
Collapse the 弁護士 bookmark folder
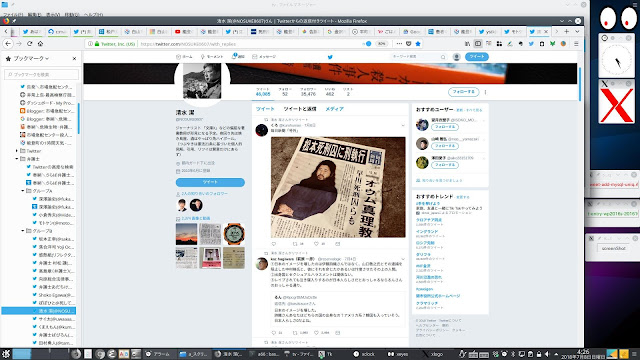[x=17, y=159]
